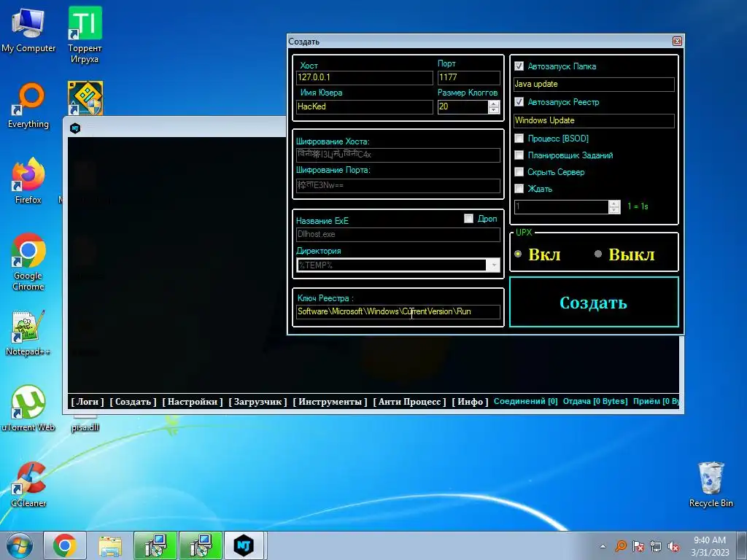This screenshot has height=560, width=747.
Task: Click the Хост field with 127.0.0.1
Action: (x=365, y=77)
